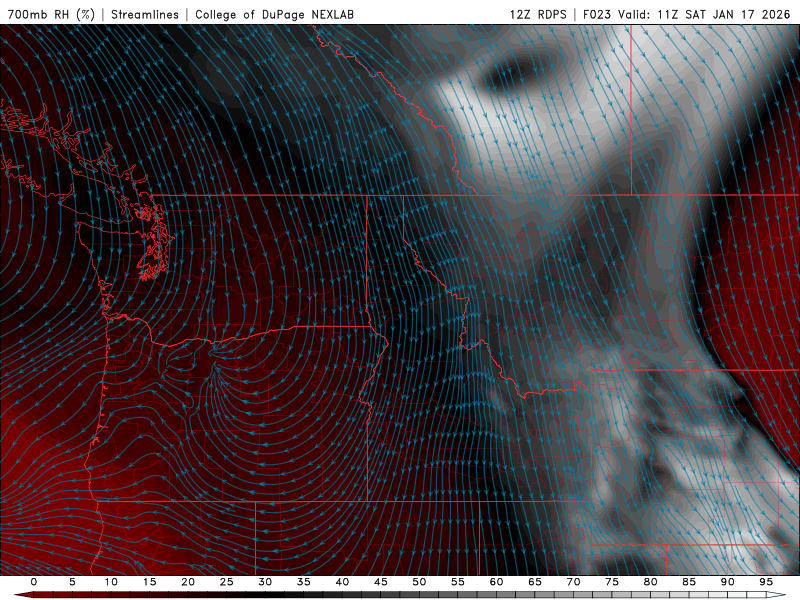Click the colorbar label "85"
800x600 pixels.
point(689,582)
